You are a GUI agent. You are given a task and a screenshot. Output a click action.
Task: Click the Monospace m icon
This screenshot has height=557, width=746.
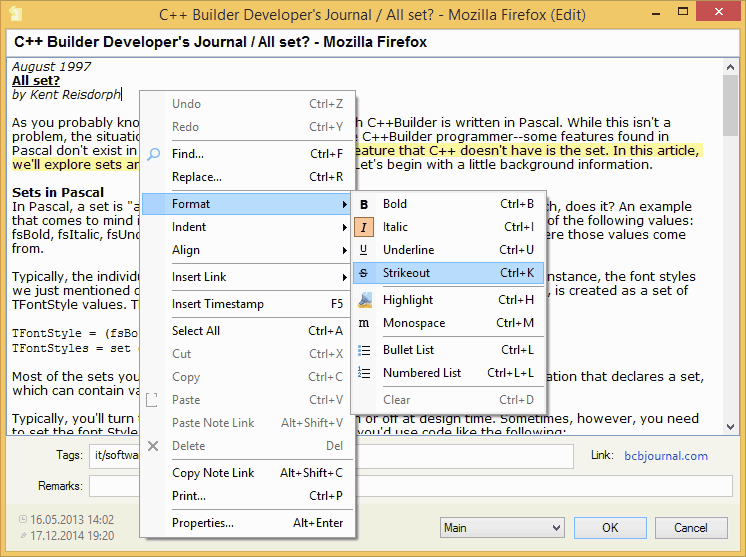(364, 323)
